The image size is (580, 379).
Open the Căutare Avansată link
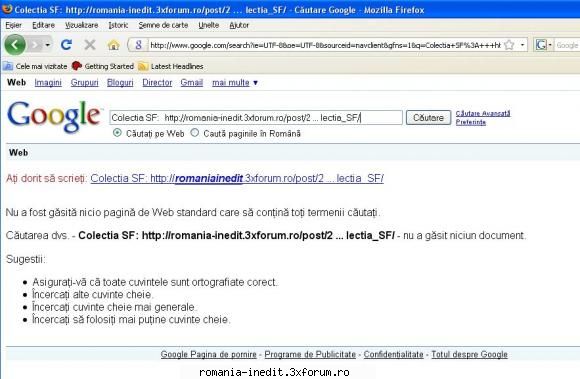(x=483, y=113)
